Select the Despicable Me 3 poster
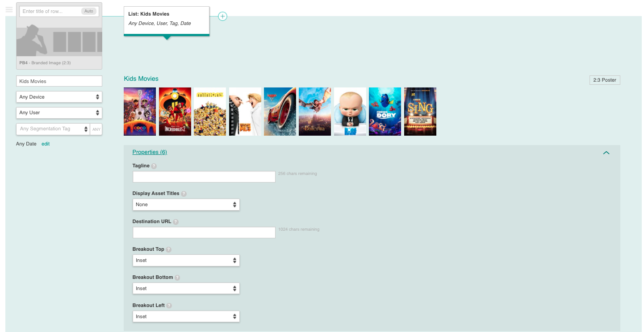The image size is (644, 332). [x=245, y=112]
